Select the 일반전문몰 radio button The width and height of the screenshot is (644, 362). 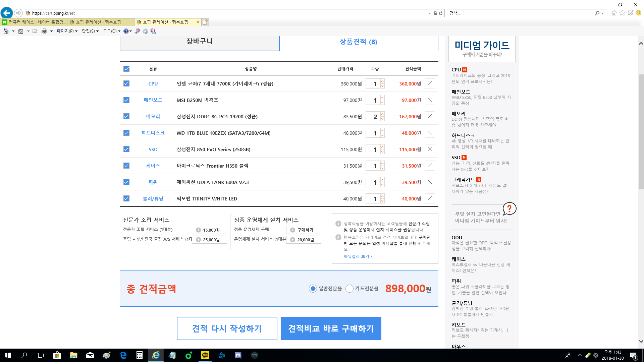click(x=313, y=289)
